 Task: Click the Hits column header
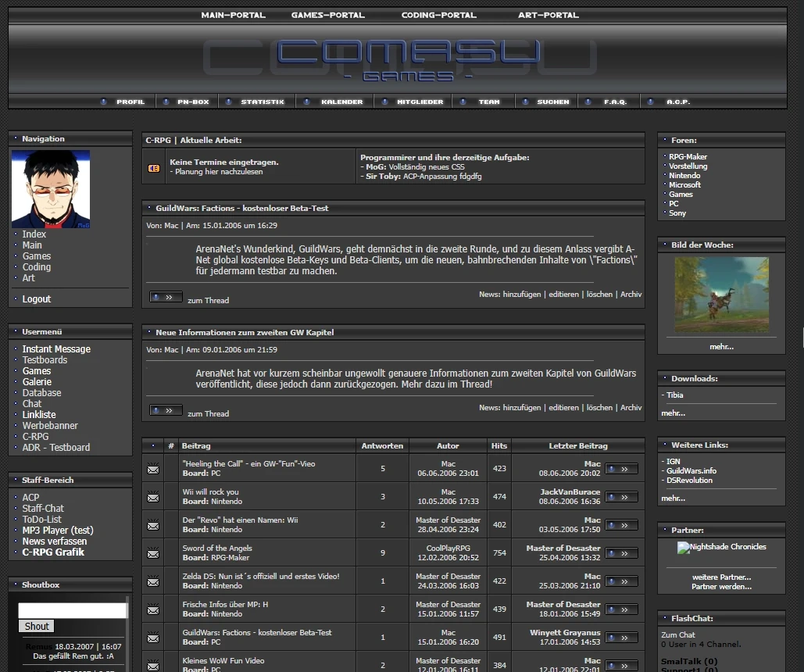[499, 445]
